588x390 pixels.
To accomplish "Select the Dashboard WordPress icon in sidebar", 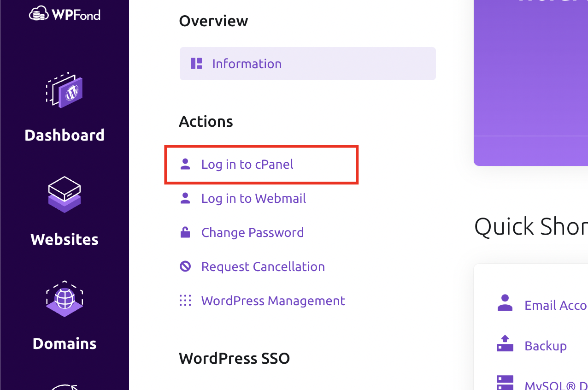I will [x=65, y=91].
